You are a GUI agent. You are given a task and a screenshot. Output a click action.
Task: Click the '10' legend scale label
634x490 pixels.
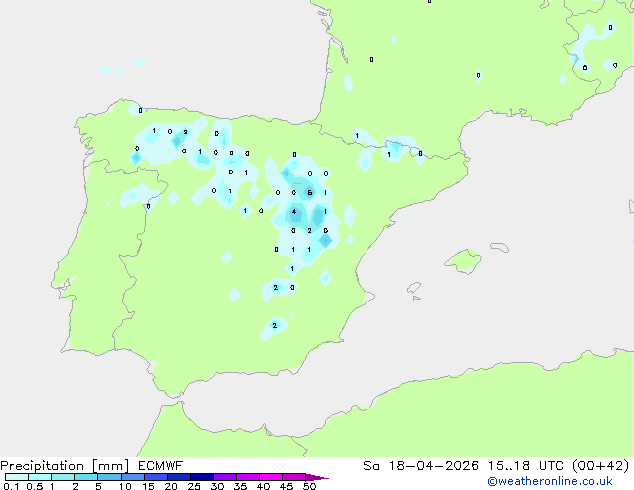click(125, 486)
